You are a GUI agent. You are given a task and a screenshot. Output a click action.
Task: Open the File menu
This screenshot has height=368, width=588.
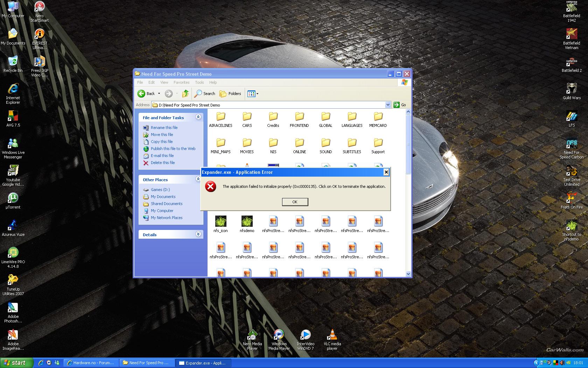click(140, 82)
